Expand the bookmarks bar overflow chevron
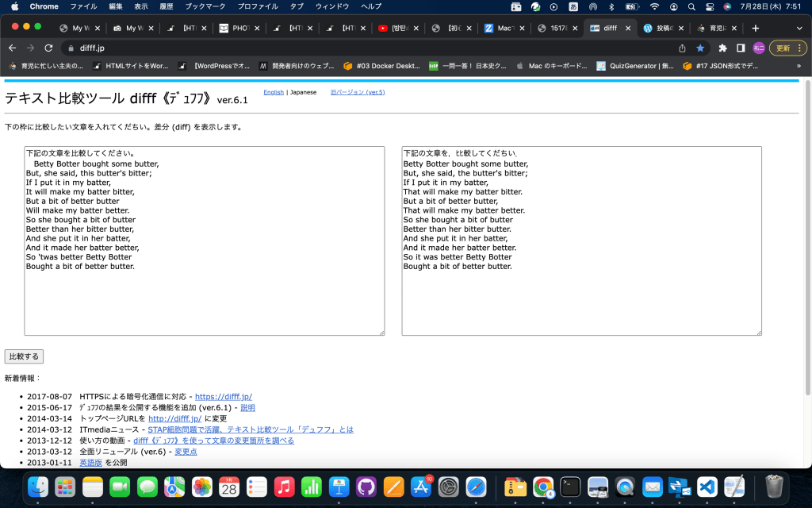The image size is (812, 508). coord(799,66)
